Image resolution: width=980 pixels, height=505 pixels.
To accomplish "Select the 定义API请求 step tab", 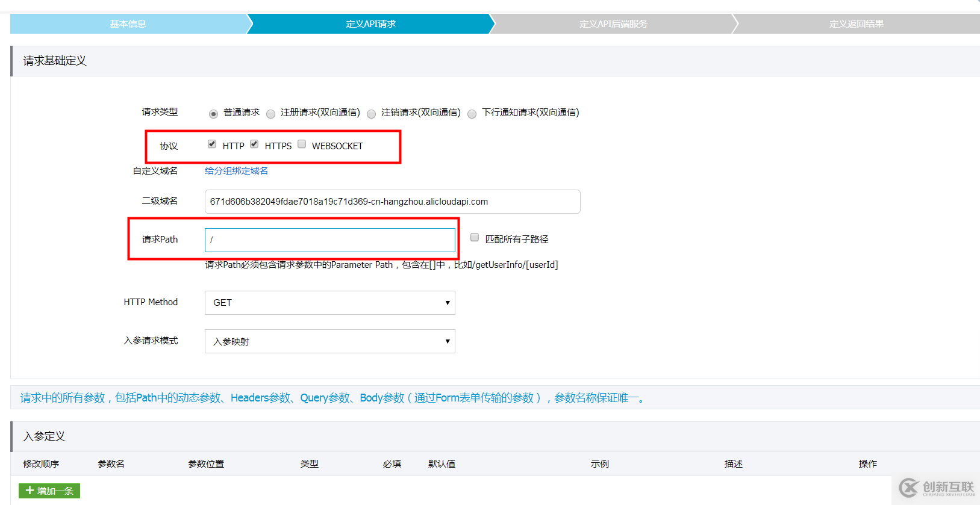I will tap(370, 23).
